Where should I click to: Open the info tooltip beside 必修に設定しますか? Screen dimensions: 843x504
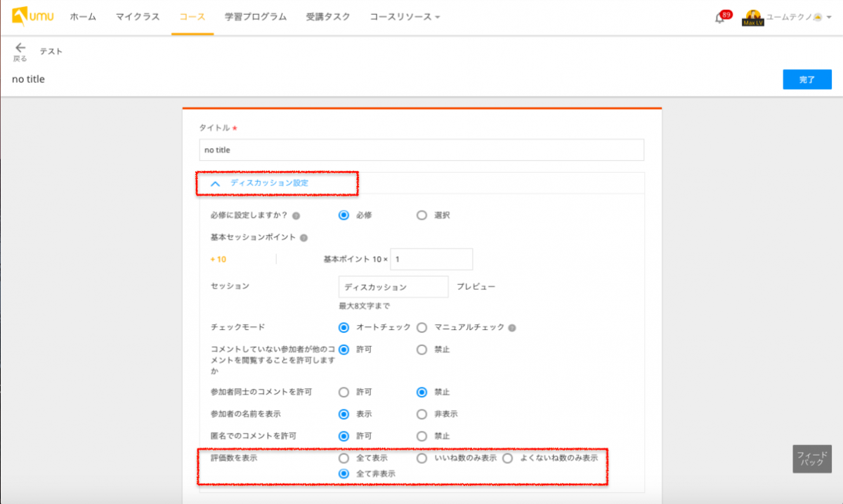pyautogui.click(x=296, y=215)
